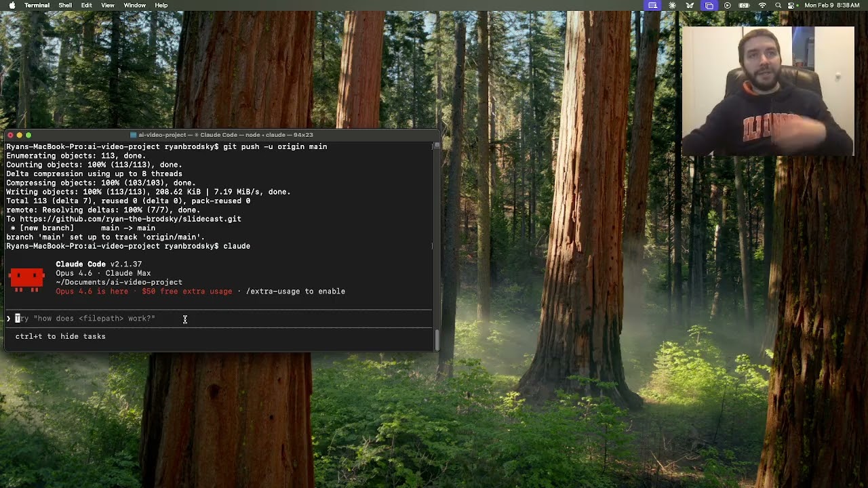Click "Delta compression using up to 8 threads" line
This screenshot has height=488, width=868.
(x=94, y=174)
